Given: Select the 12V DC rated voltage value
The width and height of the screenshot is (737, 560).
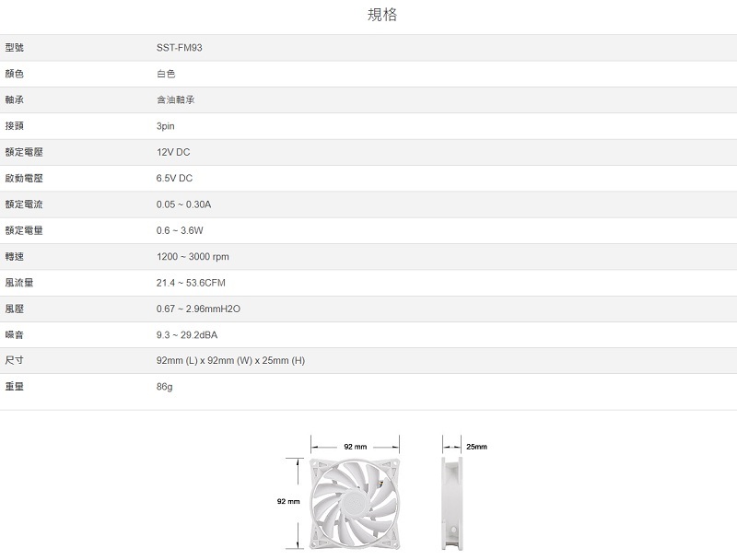Looking at the screenshot, I should [173, 152].
